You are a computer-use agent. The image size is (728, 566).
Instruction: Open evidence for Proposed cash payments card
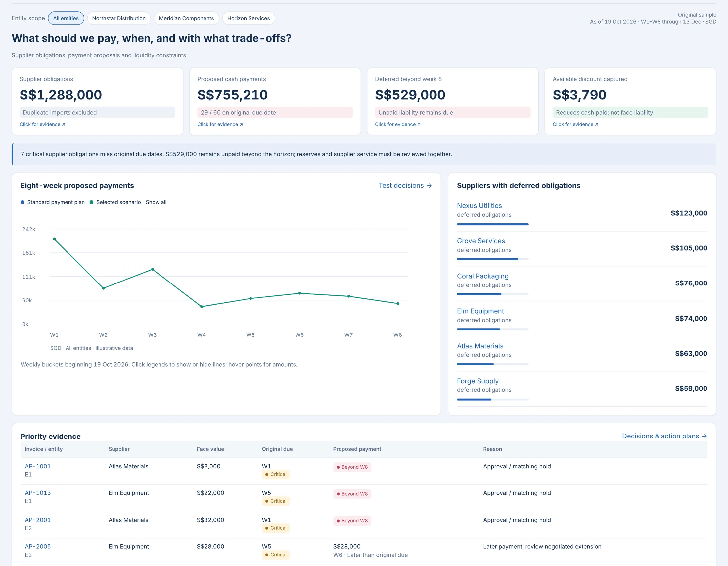click(x=220, y=124)
